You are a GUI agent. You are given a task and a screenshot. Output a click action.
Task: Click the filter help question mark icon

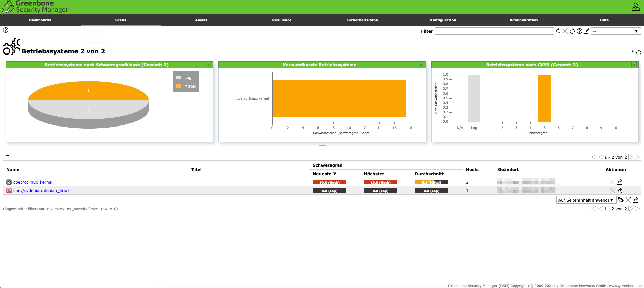579,31
